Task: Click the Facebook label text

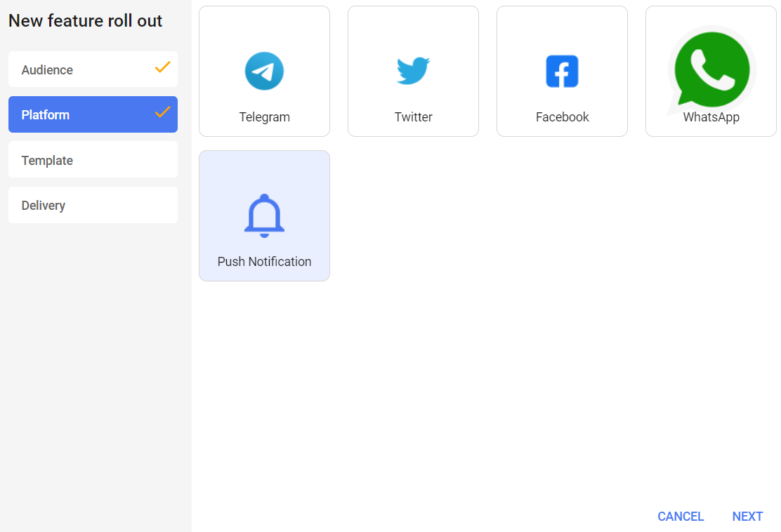Action: point(563,117)
